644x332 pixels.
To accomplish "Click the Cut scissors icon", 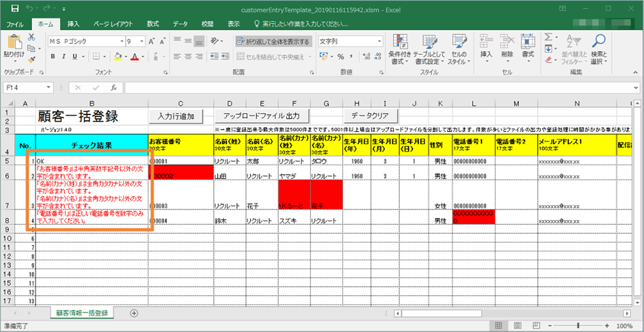I will click(31, 38).
